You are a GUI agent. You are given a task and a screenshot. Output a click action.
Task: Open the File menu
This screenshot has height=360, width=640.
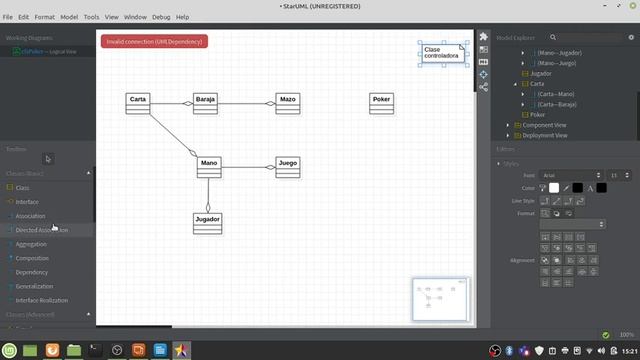[7, 17]
